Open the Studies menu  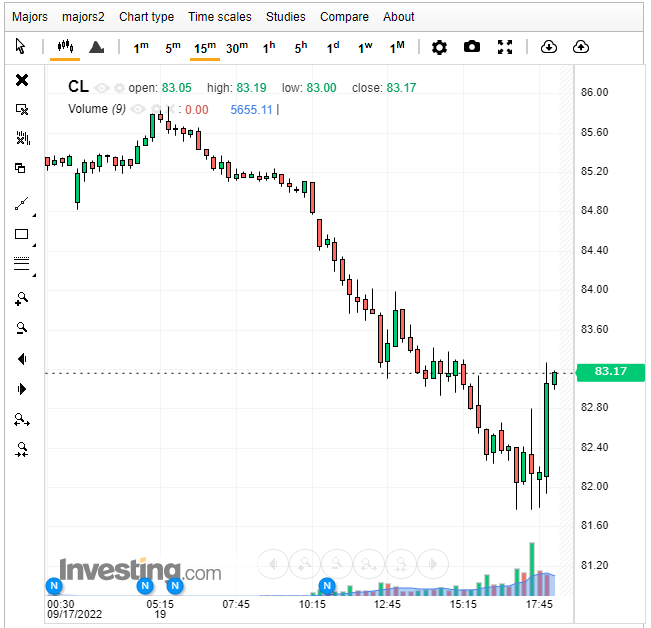(x=286, y=17)
